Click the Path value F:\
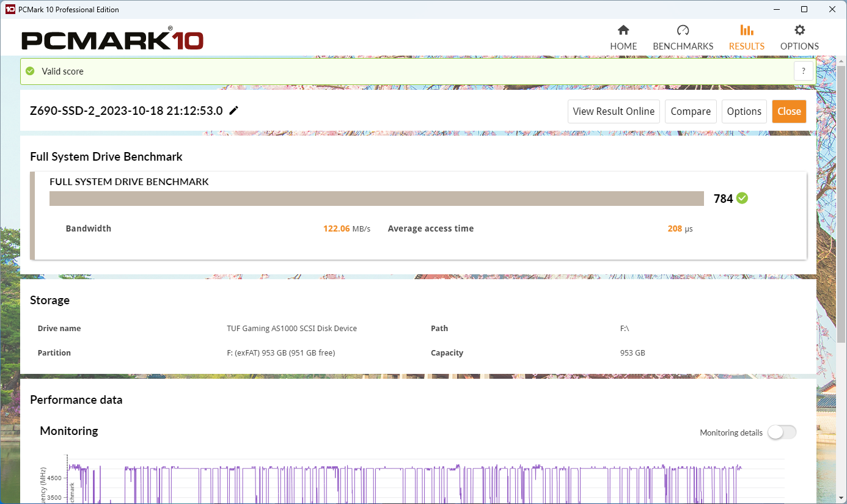This screenshot has width=847, height=504. click(625, 329)
